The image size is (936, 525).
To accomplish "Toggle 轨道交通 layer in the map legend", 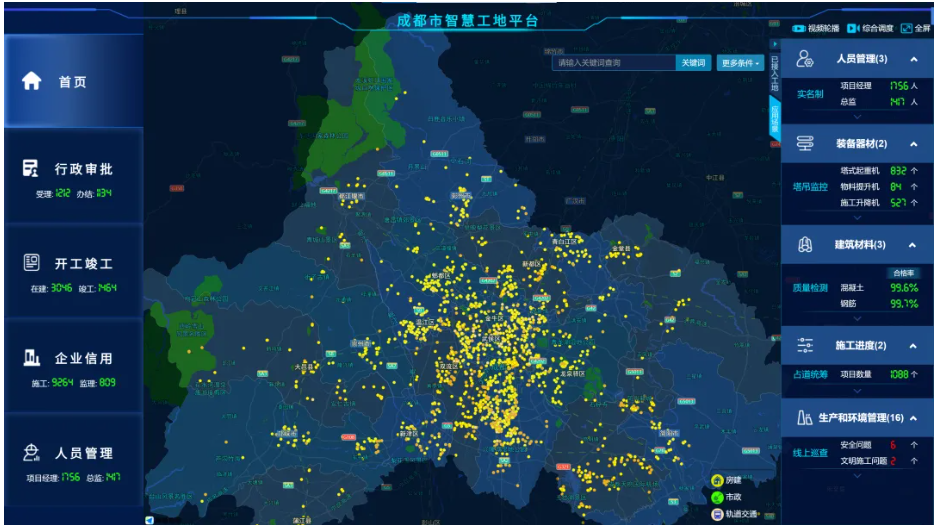I will click(717, 514).
